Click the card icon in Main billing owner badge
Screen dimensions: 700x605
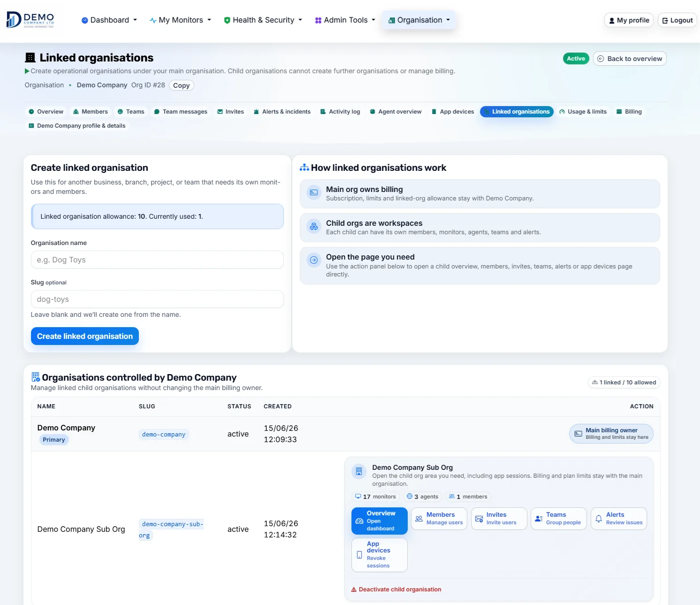[578, 434]
